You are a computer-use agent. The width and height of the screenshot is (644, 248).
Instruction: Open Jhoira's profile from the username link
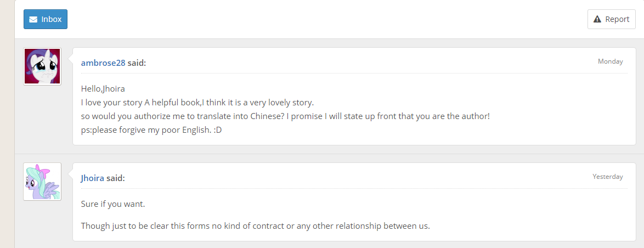92,178
